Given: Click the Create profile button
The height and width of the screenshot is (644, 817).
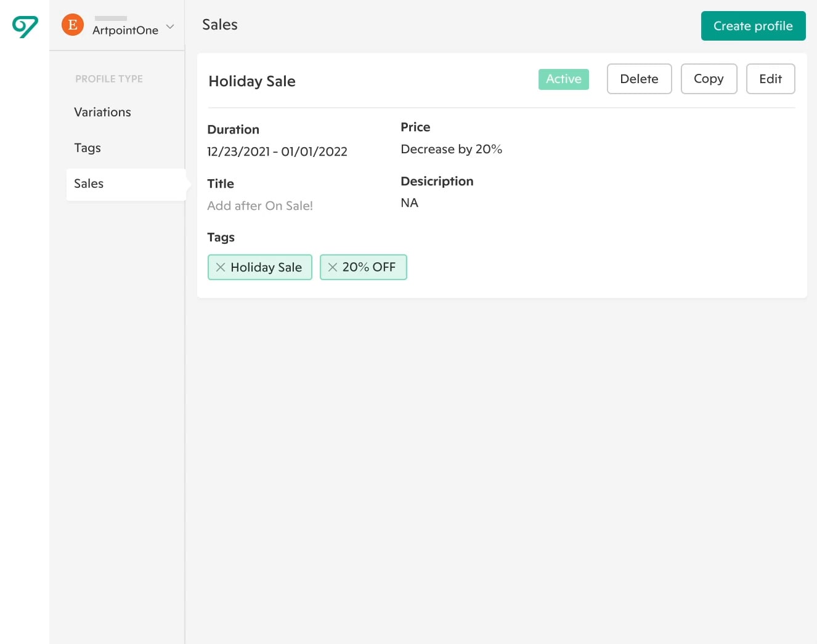Looking at the screenshot, I should click(x=753, y=26).
